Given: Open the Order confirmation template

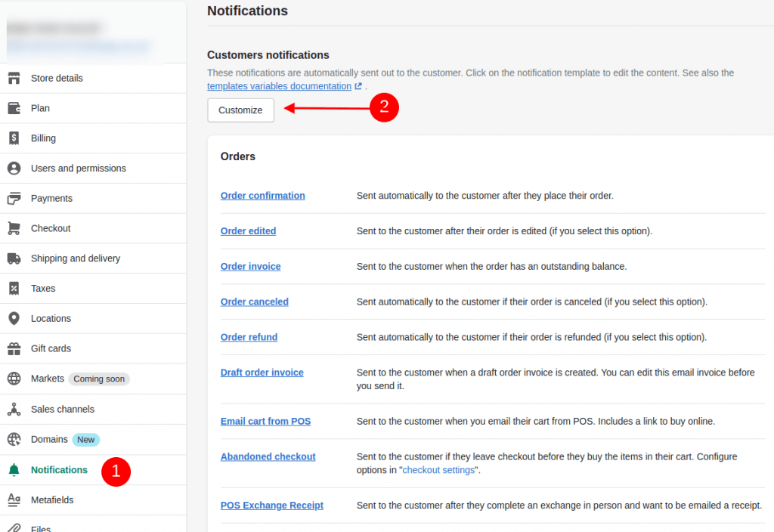Looking at the screenshot, I should coord(262,196).
